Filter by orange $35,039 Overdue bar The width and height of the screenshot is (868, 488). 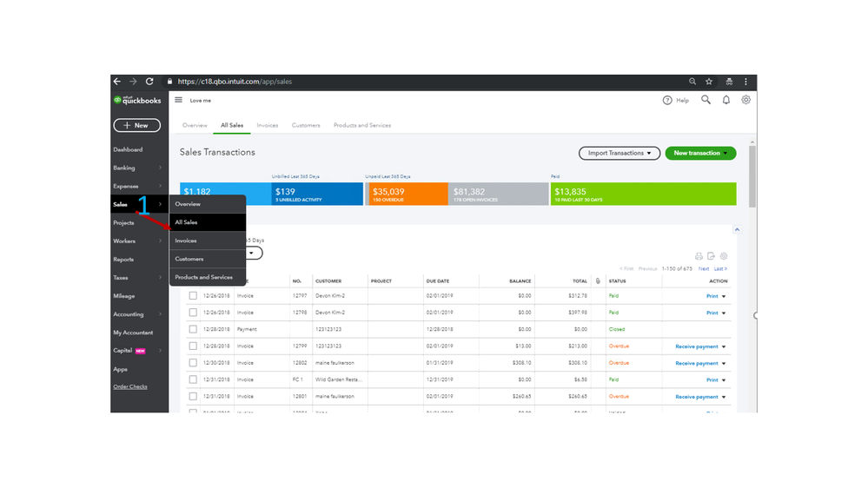coord(407,195)
